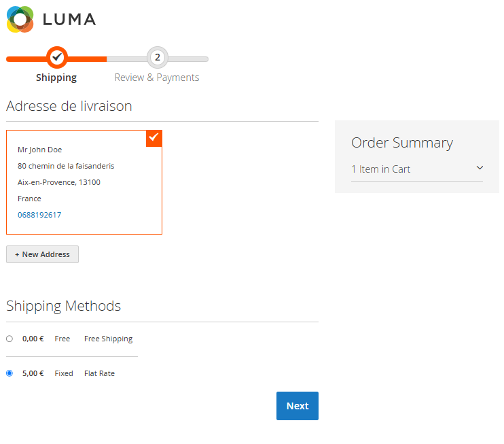Select the Flat Rate radio button

click(x=10, y=373)
